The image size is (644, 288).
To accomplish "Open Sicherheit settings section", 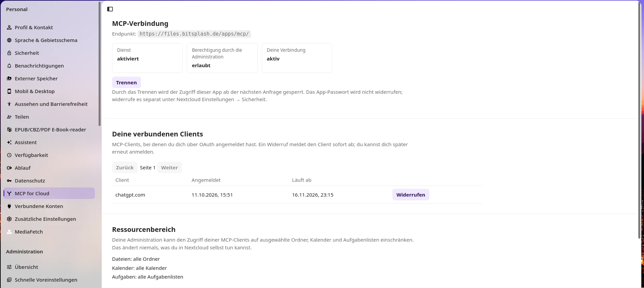I will click(x=49, y=53).
